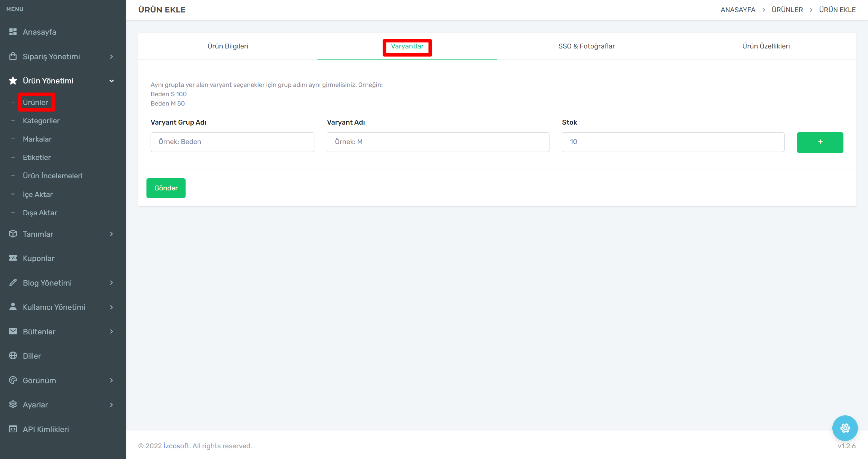This screenshot has height=459, width=868.
Task: Open the SSO & Fotoğraflar tab
Action: click(587, 46)
